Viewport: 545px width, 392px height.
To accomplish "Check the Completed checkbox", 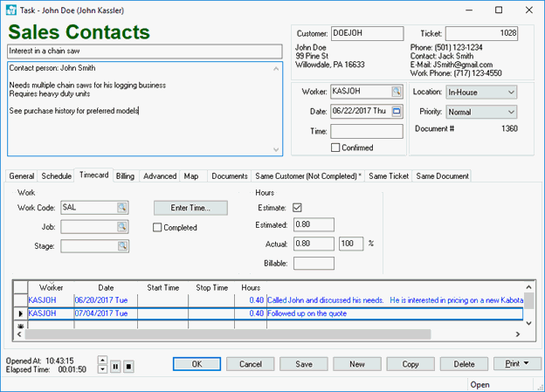I will [157, 228].
